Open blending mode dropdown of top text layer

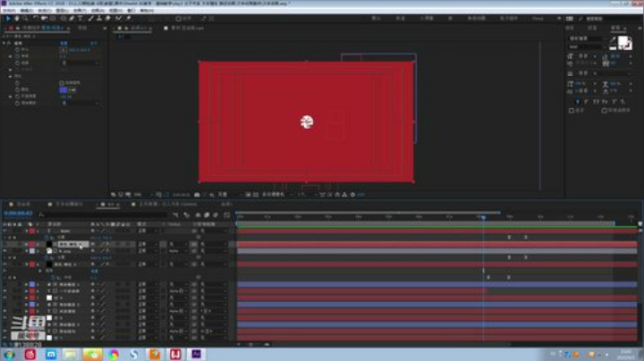click(148, 231)
